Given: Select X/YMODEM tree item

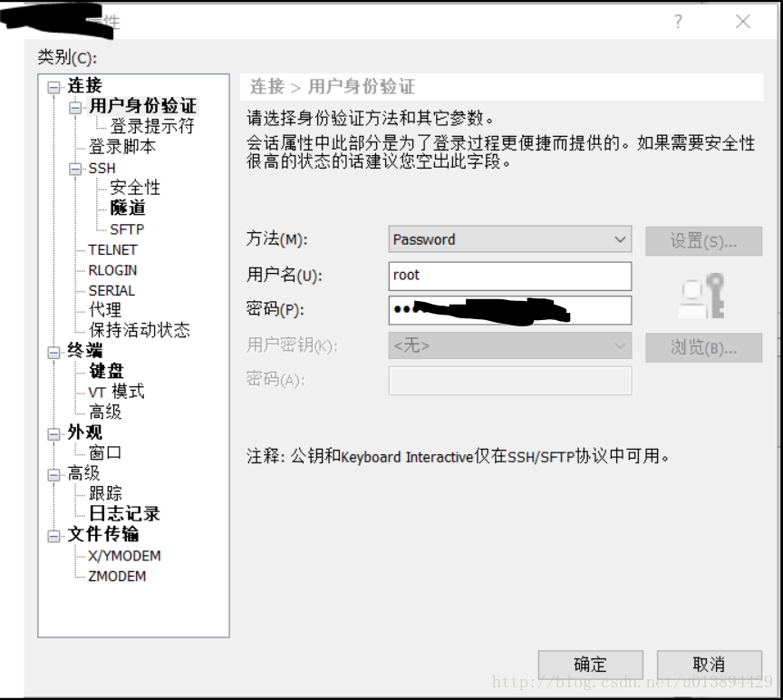Looking at the screenshot, I should (124, 556).
